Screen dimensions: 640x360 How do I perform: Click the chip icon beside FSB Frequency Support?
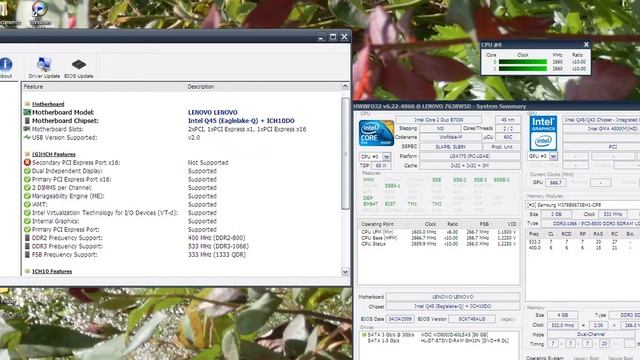(x=27, y=255)
